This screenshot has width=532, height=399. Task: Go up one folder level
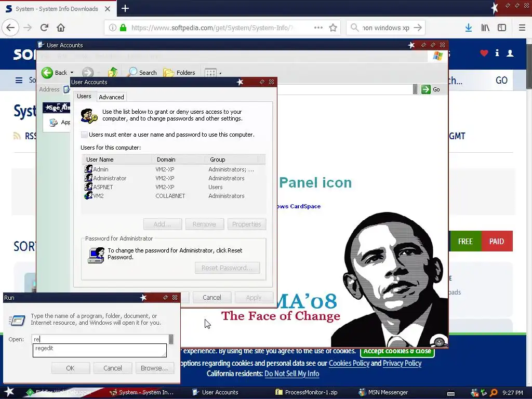tap(113, 72)
